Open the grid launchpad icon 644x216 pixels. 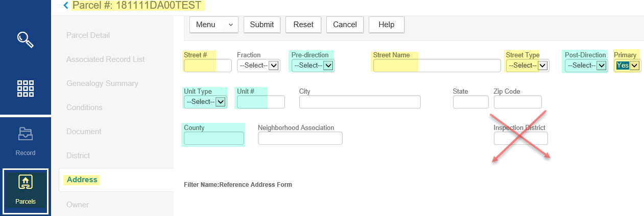click(x=25, y=88)
